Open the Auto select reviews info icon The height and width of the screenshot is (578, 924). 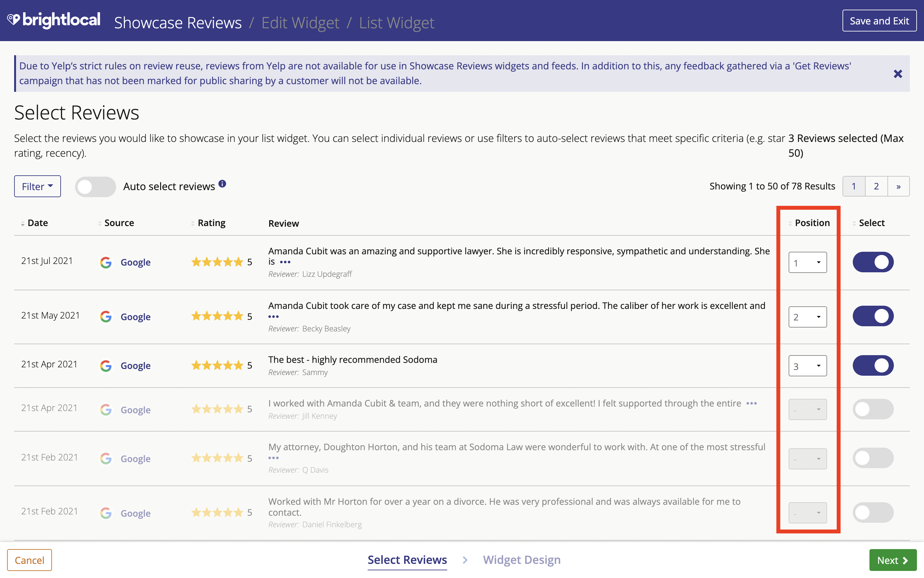coord(222,184)
